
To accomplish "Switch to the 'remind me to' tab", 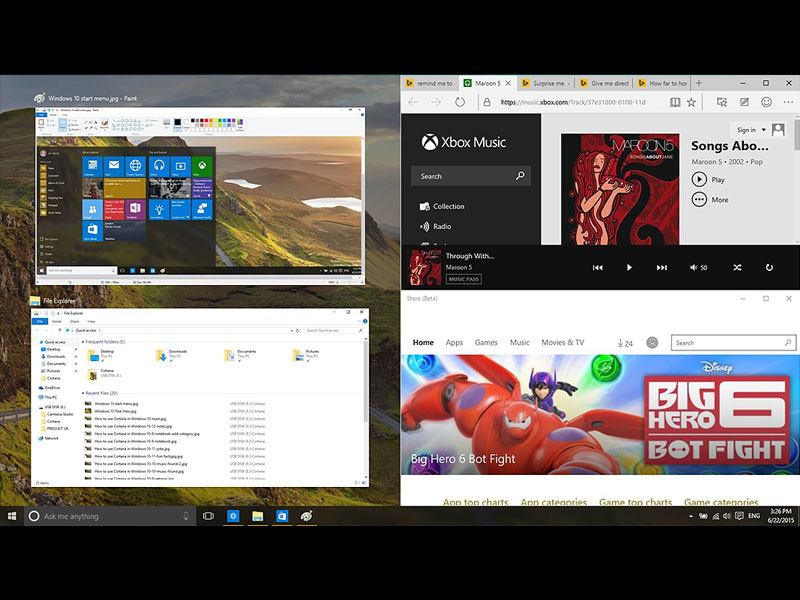I will 430,83.
